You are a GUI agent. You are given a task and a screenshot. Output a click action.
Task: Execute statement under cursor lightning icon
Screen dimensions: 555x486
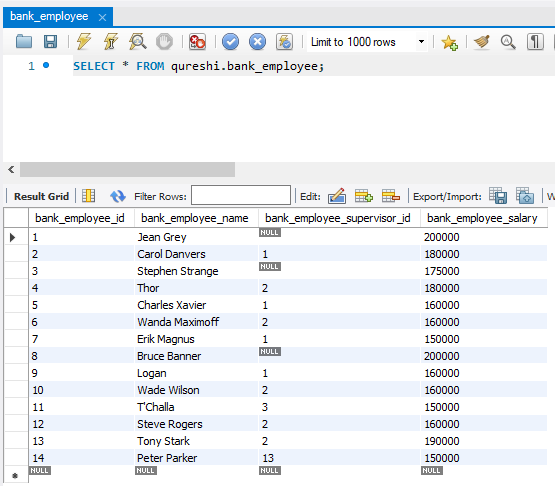point(110,42)
